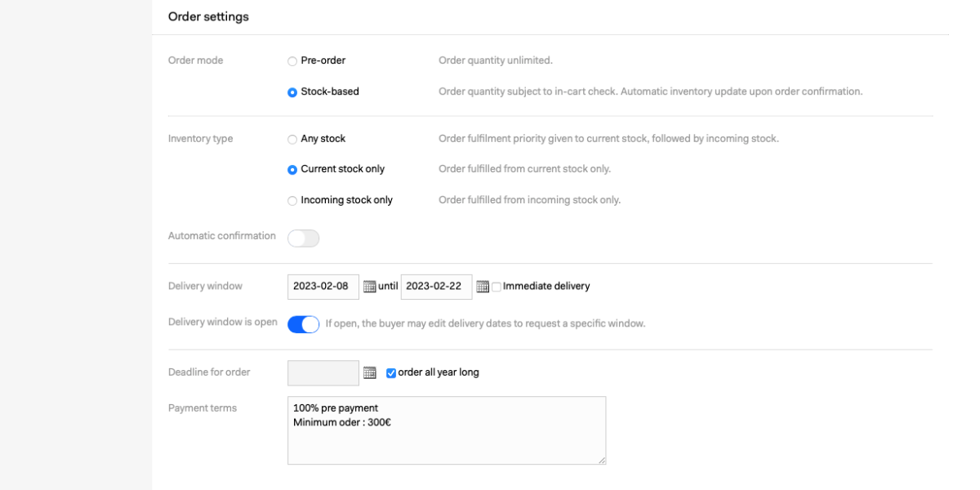Screen dimensions: 980x490
Task: Open calendar icon for order deadline
Action: (370, 372)
